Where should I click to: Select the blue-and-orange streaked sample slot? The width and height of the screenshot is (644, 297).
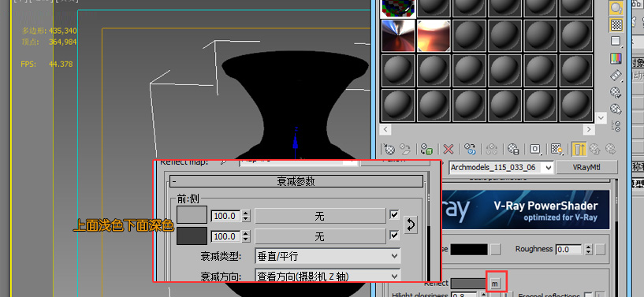coord(398,35)
